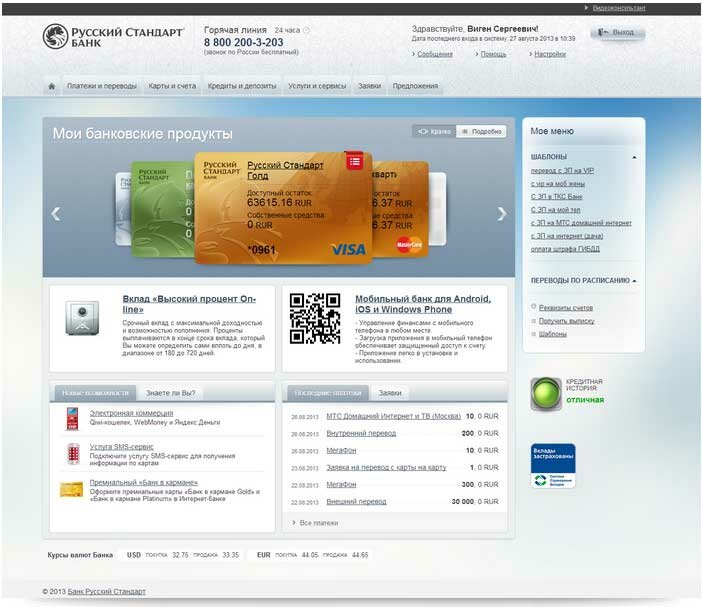This screenshot has width=702, height=607.
Task: Select the MasterCard card behind gold card
Action: pos(400,209)
